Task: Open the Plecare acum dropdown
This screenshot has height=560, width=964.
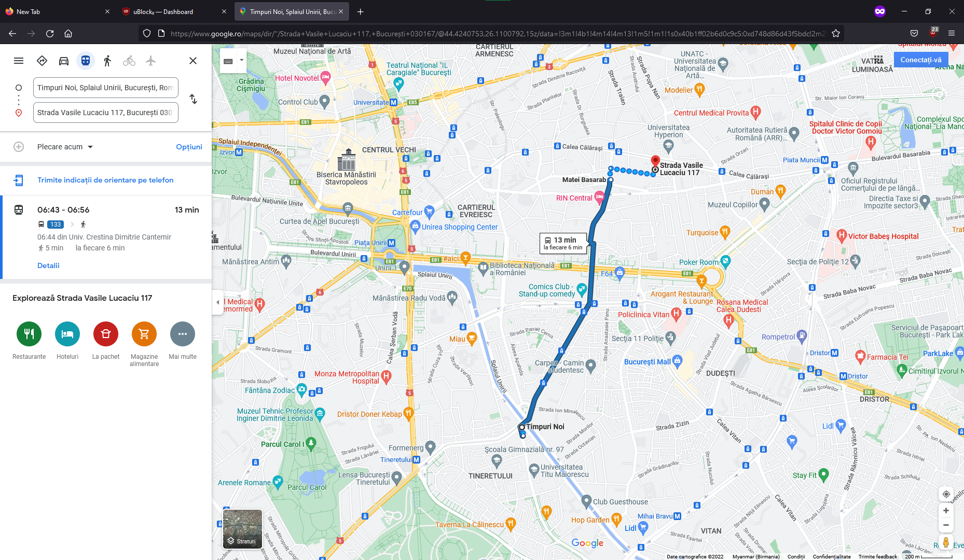Action: pos(65,147)
